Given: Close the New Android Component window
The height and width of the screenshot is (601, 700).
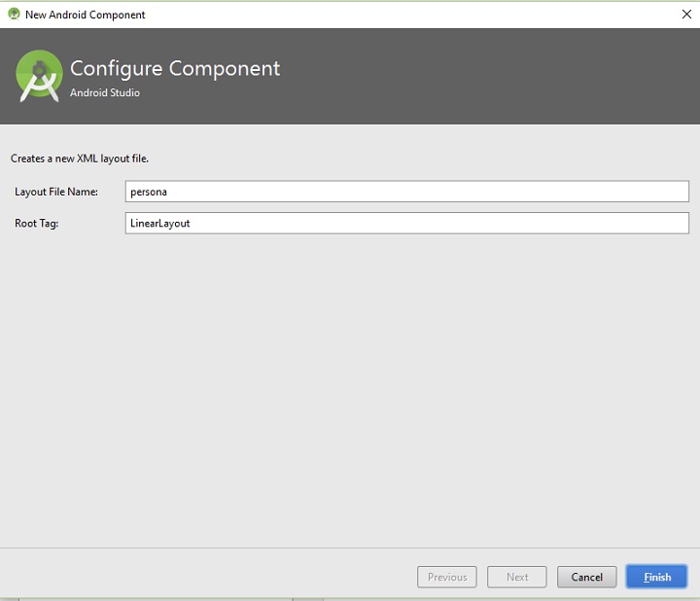Looking at the screenshot, I should (686, 15).
